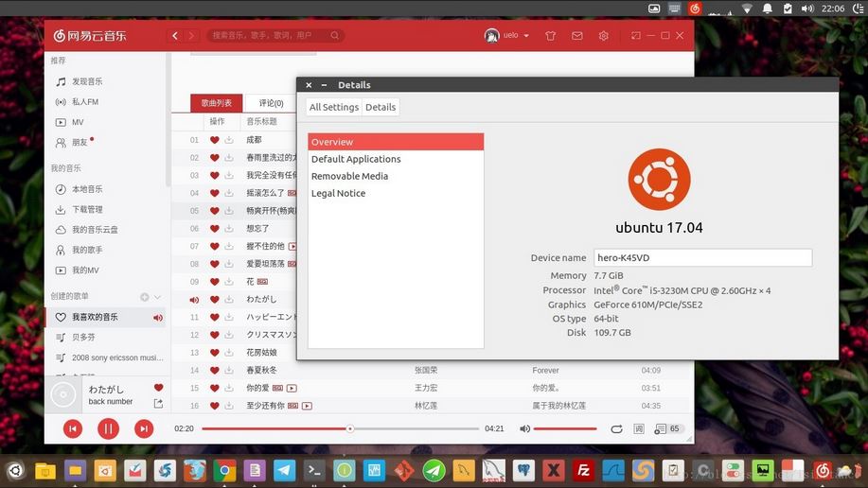
Task: Go forward in NetEase Music navigation
Action: coord(191,35)
